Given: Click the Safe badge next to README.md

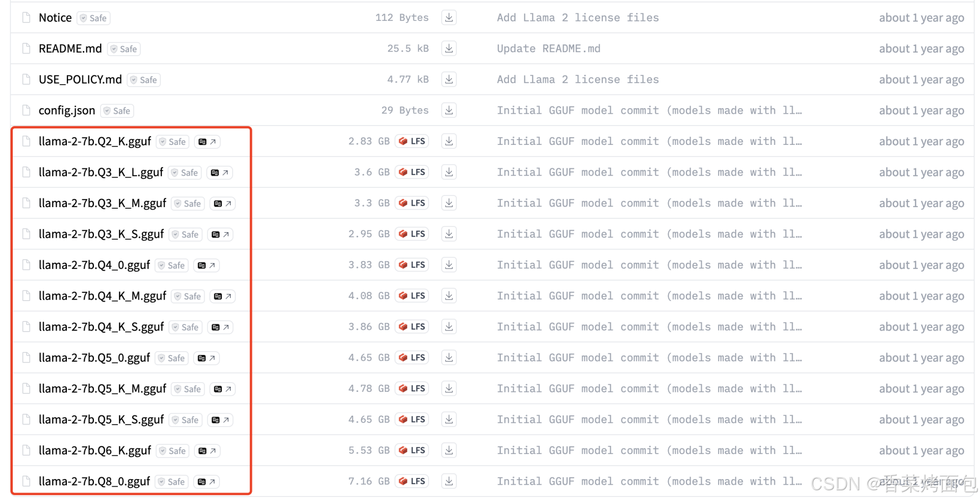Looking at the screenshot, I should [x=124, y=49].
